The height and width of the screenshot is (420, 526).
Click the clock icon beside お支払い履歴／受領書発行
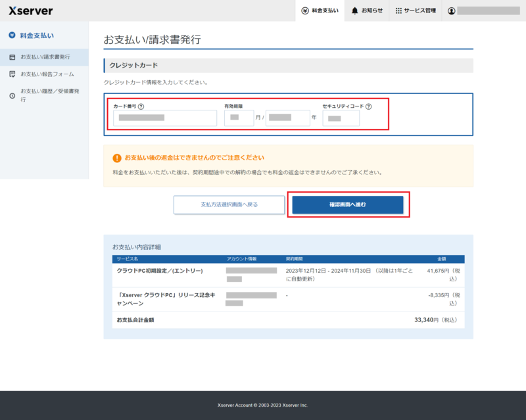(x=12, y=96)
